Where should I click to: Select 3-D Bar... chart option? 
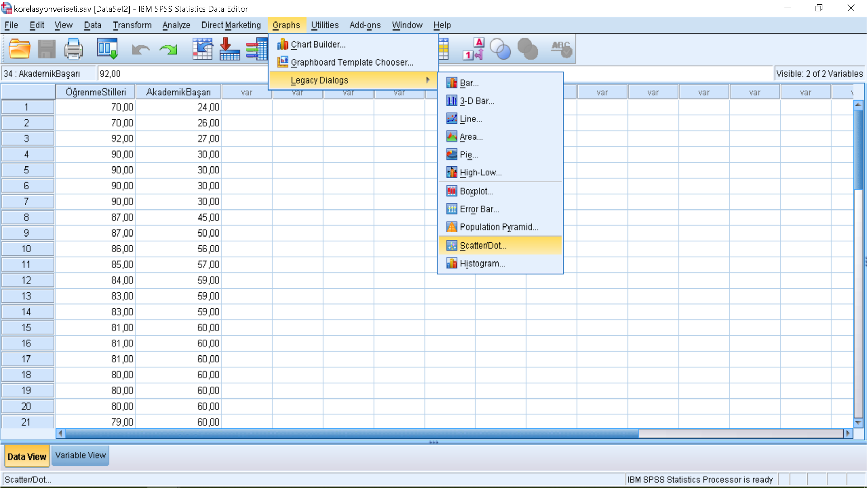pos(500,101)
